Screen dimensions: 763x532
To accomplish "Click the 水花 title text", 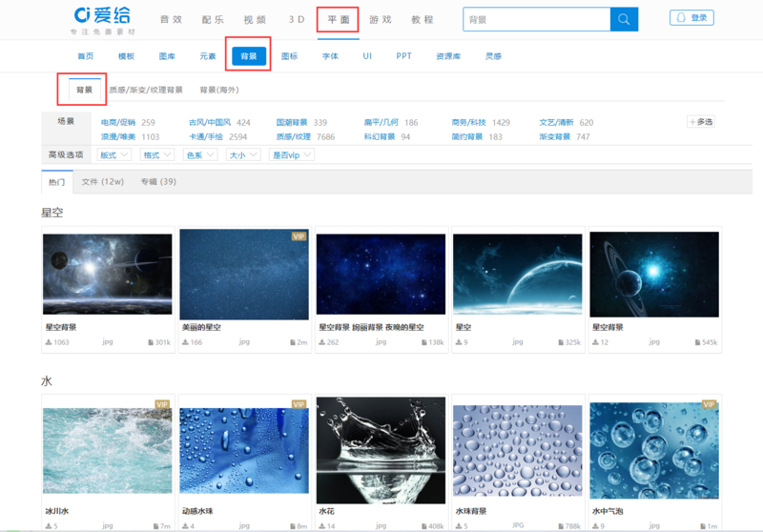I will point(326,512).
